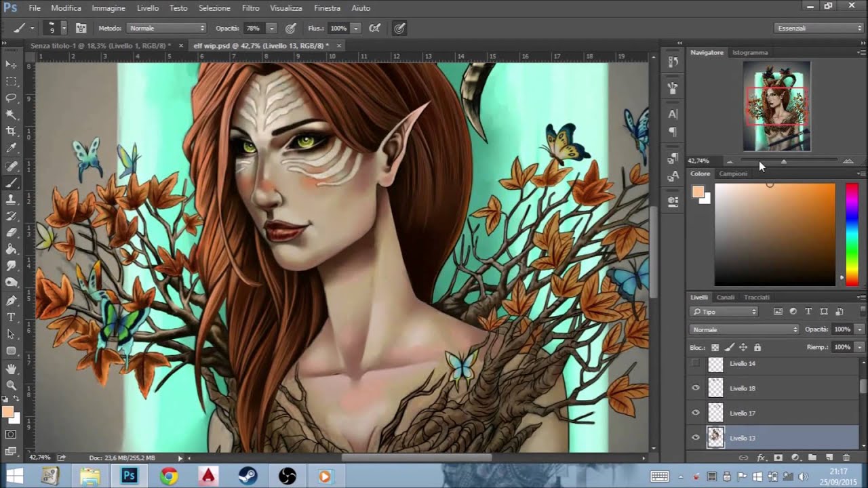Switch to the Canali tab
This screenshot has width=868, height=488.
pyautogui.click(x=725, y=297)
